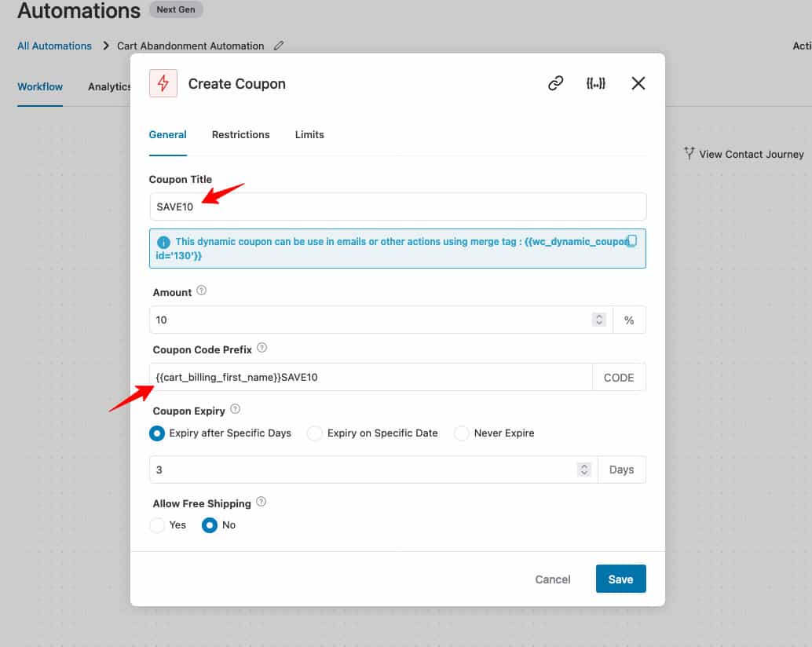This screenshot has height=647, width=812.
Task: Select Expiry on Specific Date
Action: point(315,433)
